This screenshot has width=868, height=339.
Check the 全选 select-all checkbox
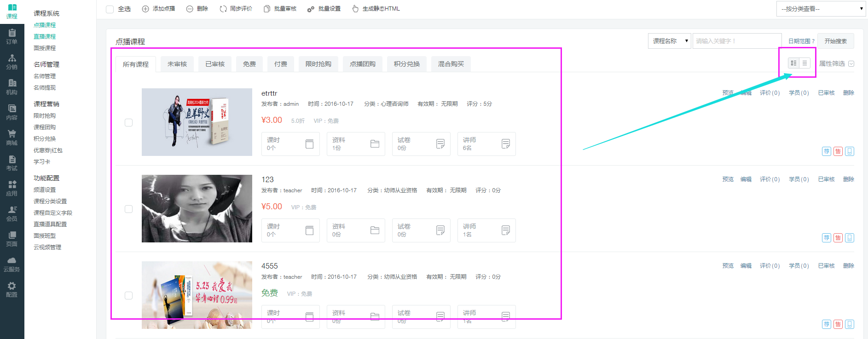110,9
